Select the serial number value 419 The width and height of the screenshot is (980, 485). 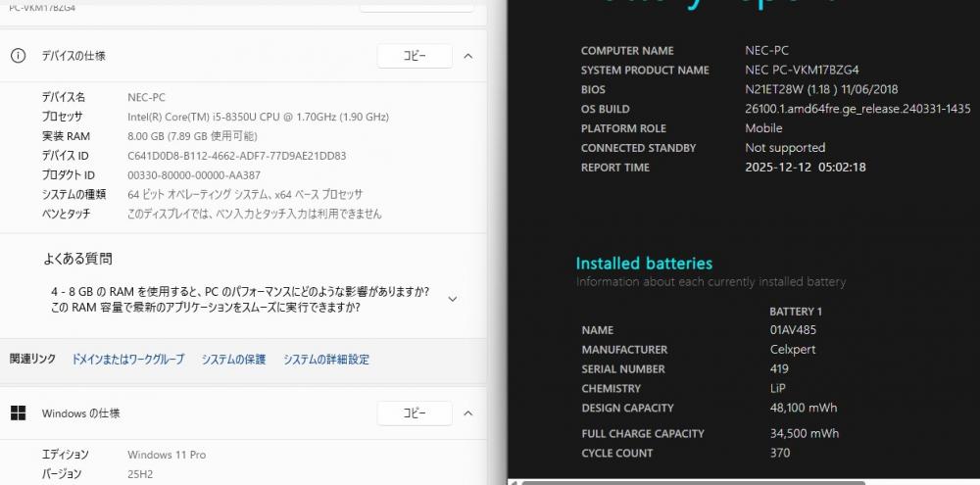(x=779, y=368)
